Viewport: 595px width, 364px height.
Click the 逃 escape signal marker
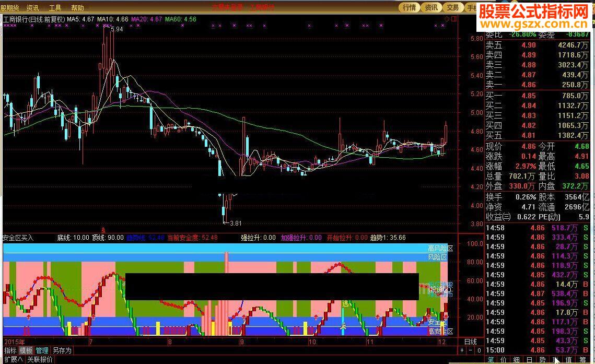point(345,304)
